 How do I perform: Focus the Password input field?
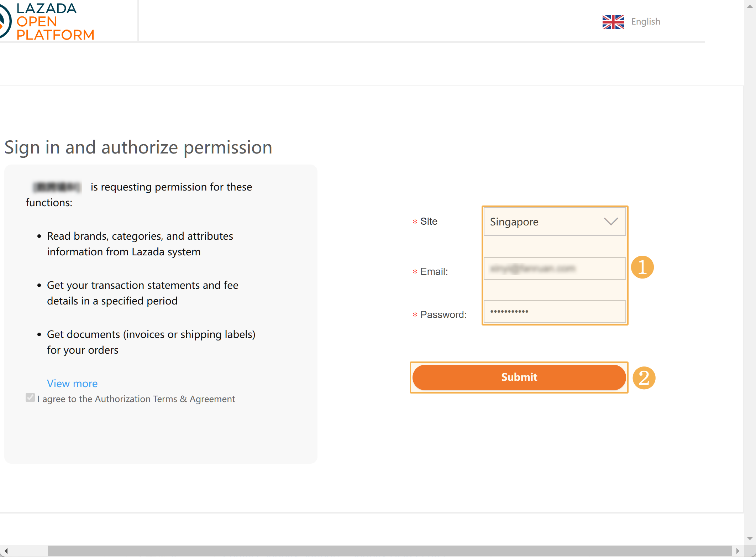click(x=554, y=312)
